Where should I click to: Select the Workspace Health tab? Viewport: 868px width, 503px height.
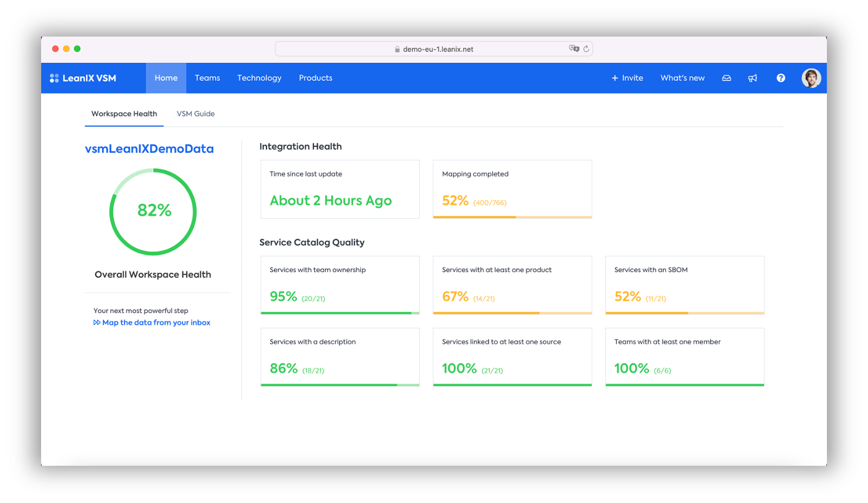click(124, 114)
